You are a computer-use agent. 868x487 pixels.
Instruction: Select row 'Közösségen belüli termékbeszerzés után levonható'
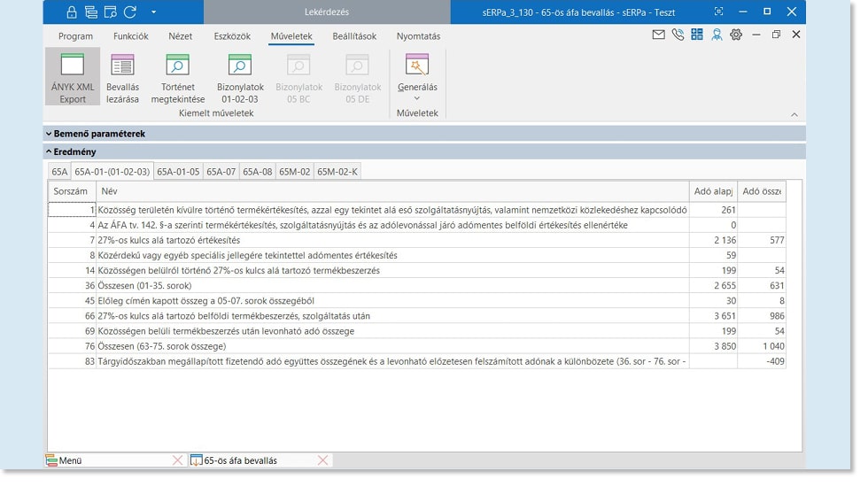pyautogui.click(x=417, y=331)
